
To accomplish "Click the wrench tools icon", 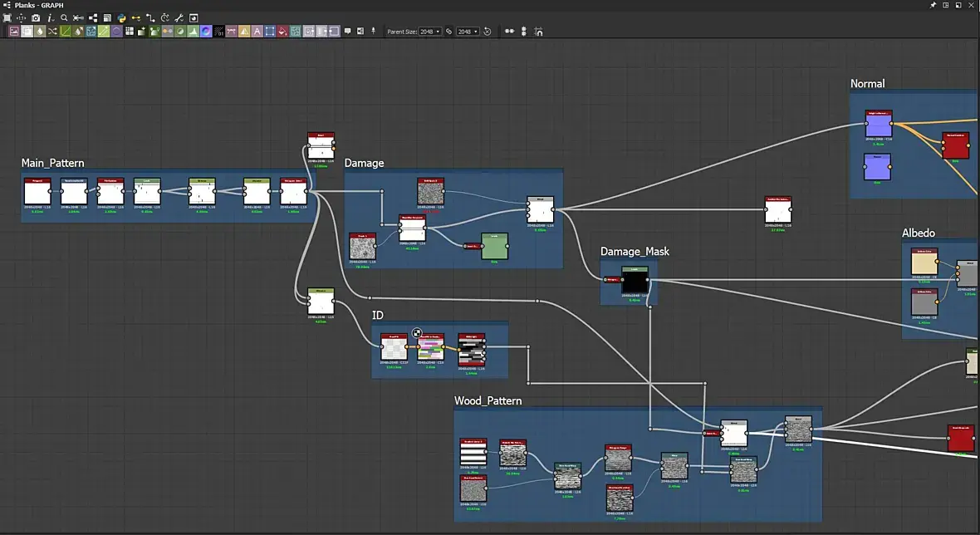I will (179, 17).
